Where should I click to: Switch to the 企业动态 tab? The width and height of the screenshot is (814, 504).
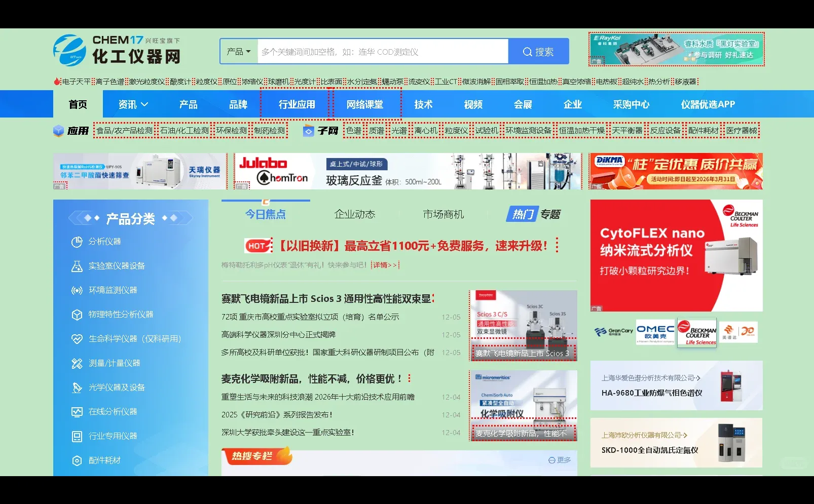click(x=354, y=214)
